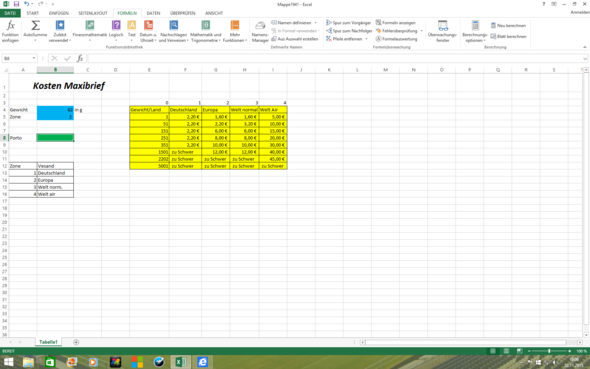This screenshot has width=590, height=369.
Task: Open the AutoSumme sigma tool
Action: click(x=35, y=31)
